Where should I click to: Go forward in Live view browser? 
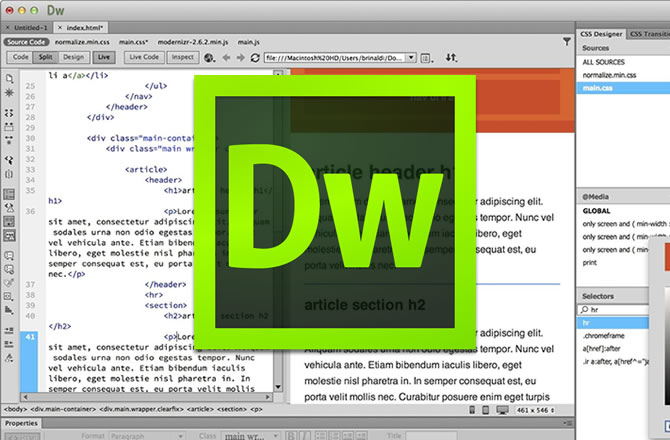tap(241, 58)
